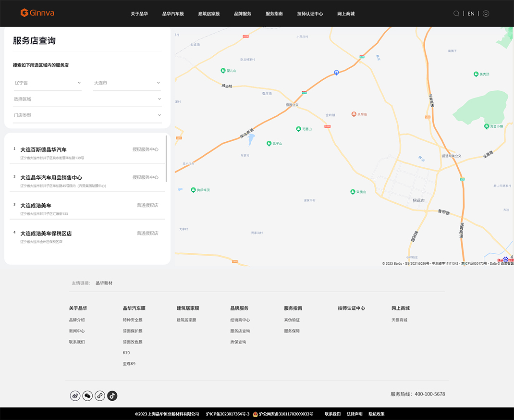Select the 大连成浩美车保税区店 store entry

click(x=46, y=234)
